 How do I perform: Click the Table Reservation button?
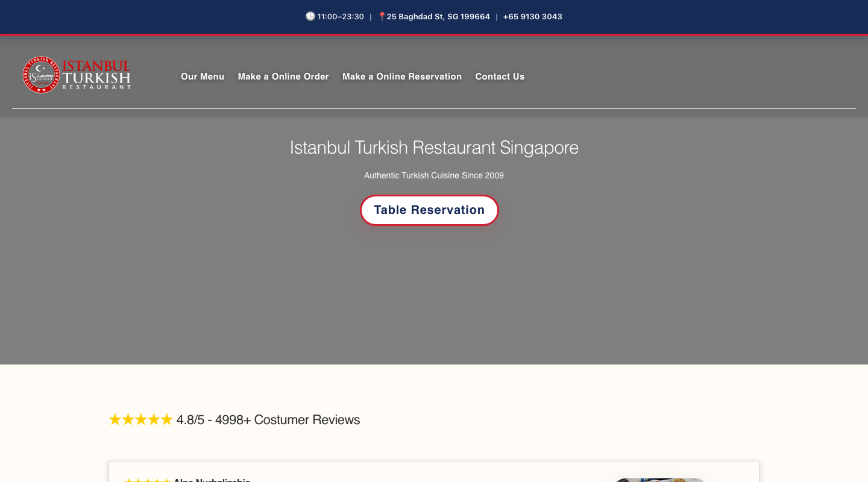pos(429,210)
